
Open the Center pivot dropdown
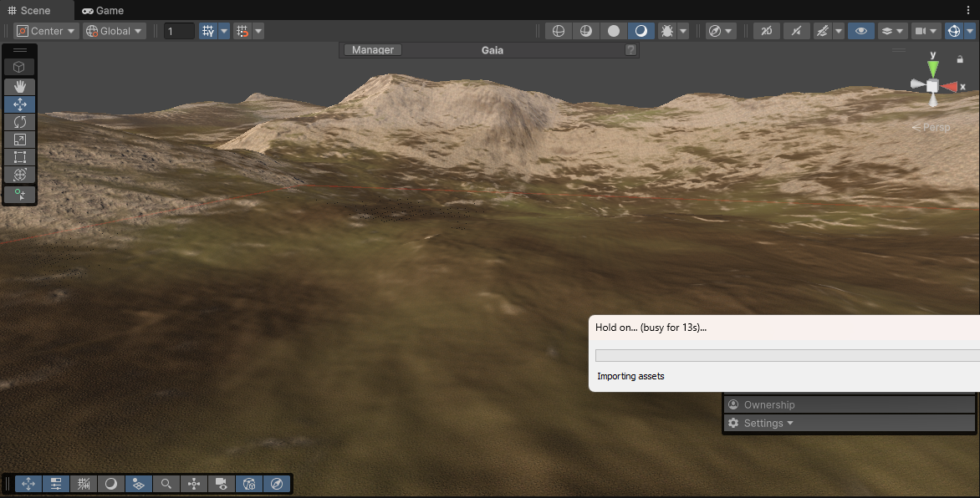pyautogui.click(x=45, y=30)
